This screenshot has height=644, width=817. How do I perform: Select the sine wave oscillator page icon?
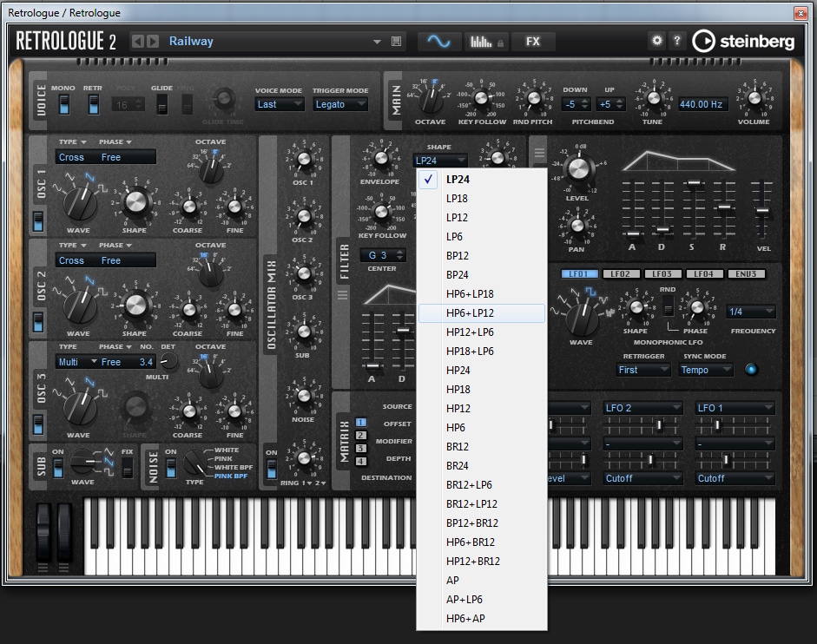[x=438, y=40]
